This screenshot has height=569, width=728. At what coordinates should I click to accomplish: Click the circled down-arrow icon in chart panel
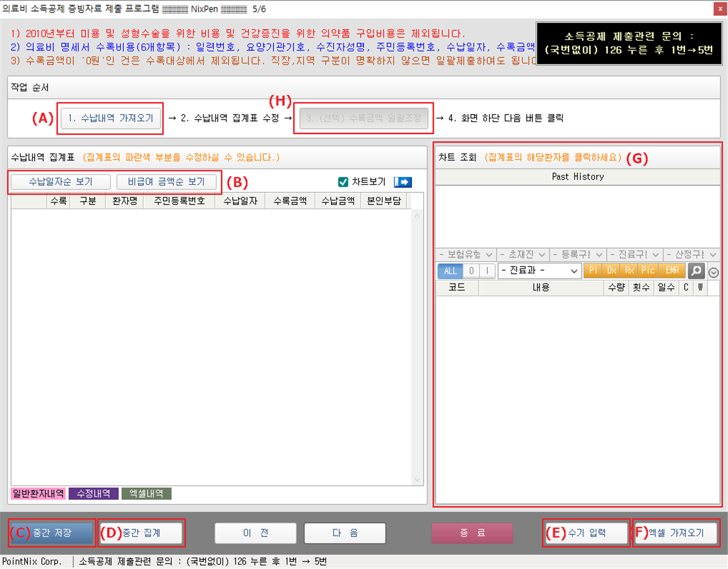[x=713, y=272]
